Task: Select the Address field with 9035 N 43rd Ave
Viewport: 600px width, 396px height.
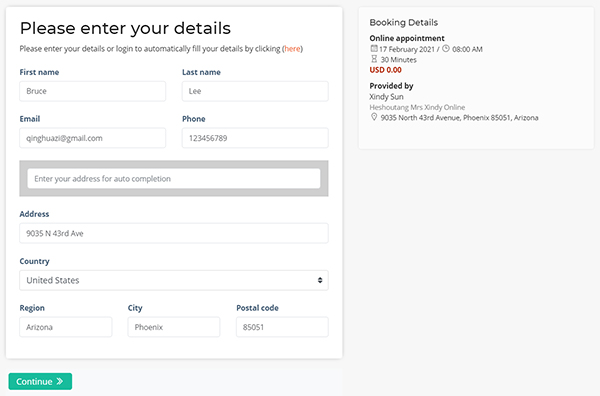Action: click(x=174, y=233)
